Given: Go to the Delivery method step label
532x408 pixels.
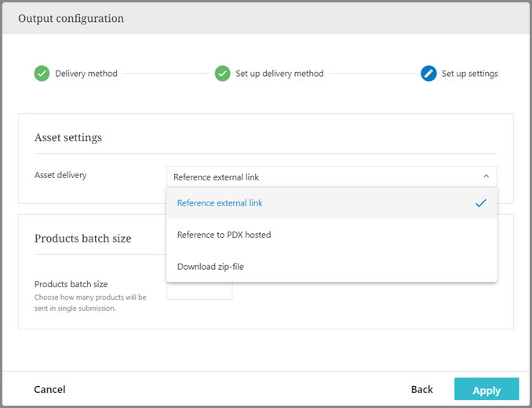Looking at the screenshot, I should [x=86, y=74].
